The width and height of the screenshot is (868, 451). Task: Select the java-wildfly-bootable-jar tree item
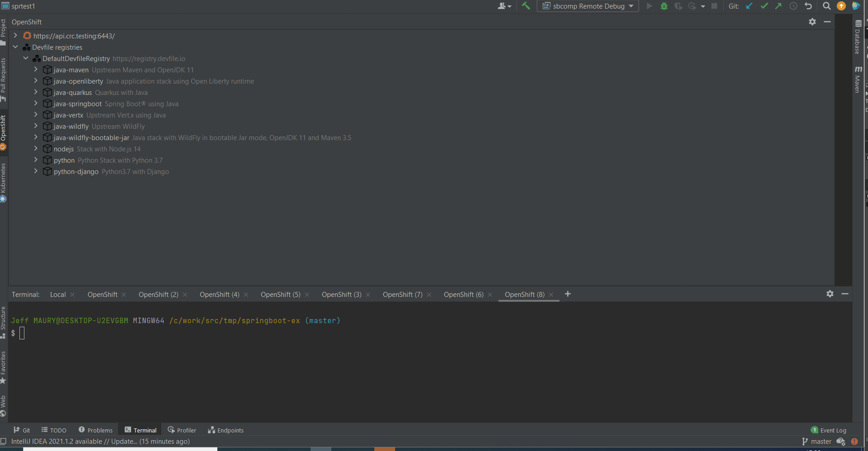197,138
